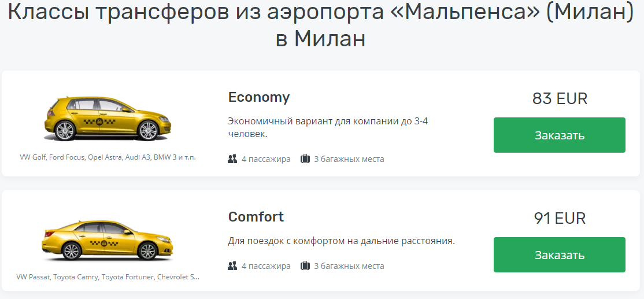This screenshot has height=299, width=644.
Task: Click the passengers icon in Economy card
Action: [x=232, y=158]
